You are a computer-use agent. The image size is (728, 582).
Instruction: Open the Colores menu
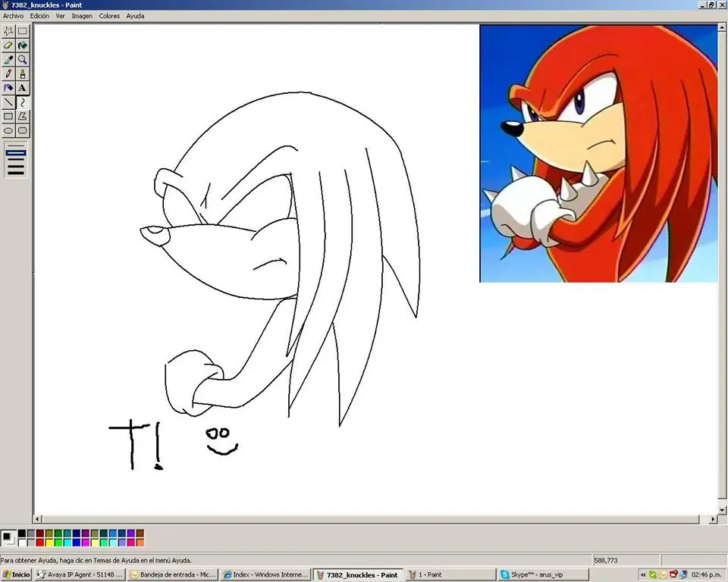[x=109, y=16]
